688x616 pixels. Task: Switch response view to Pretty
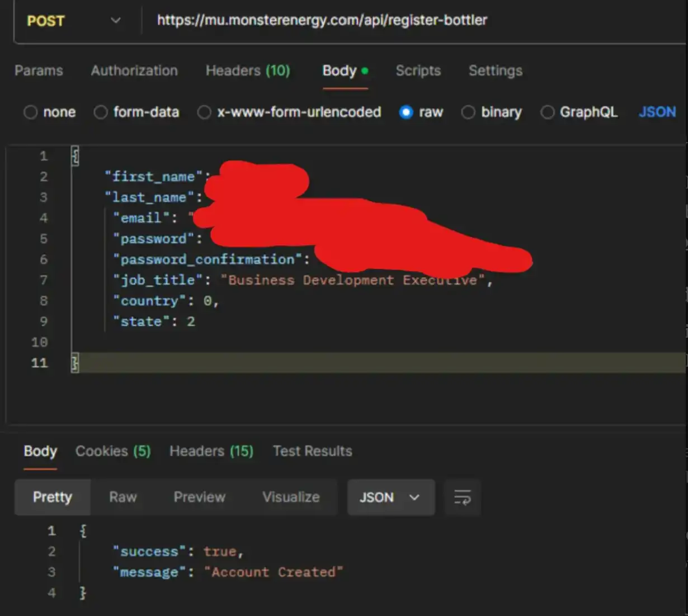(x=53, y=497)
